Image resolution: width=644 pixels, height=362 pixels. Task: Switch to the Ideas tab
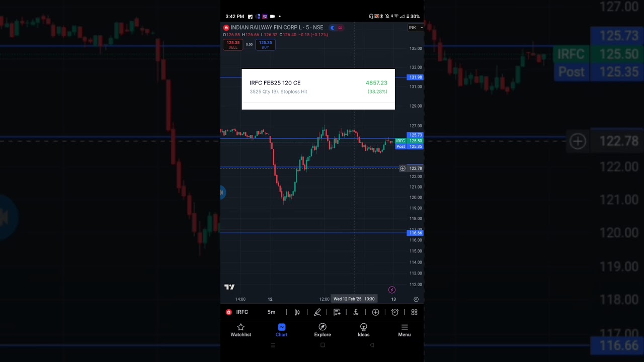pos(363,330)
